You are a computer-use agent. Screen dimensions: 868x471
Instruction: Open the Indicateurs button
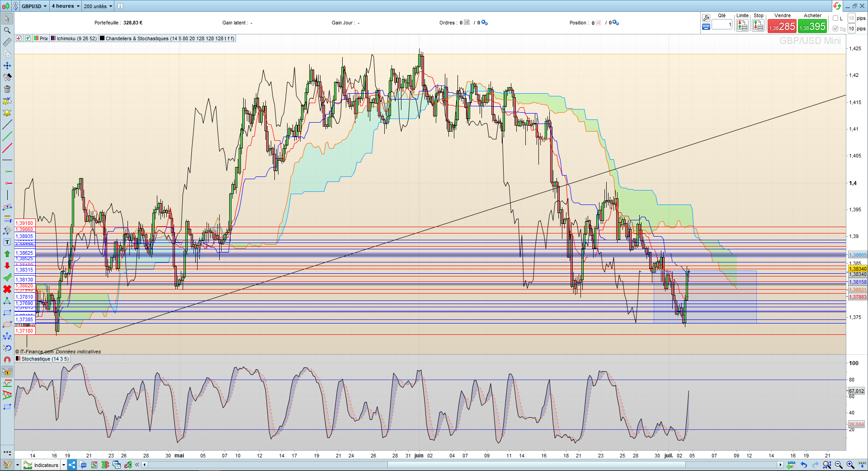coord(41,465)
